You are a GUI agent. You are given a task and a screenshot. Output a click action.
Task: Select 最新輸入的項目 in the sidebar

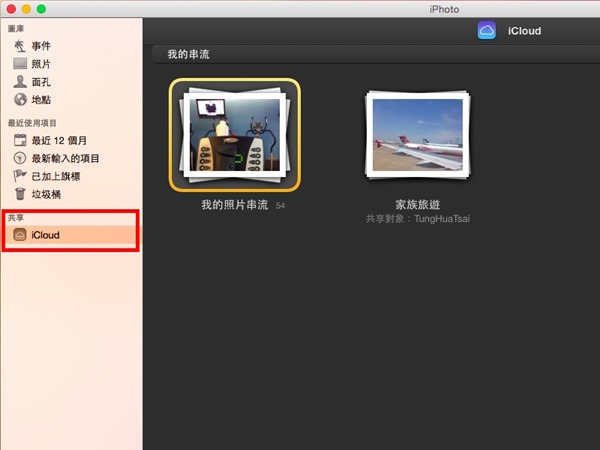click(x=65, y=158)
